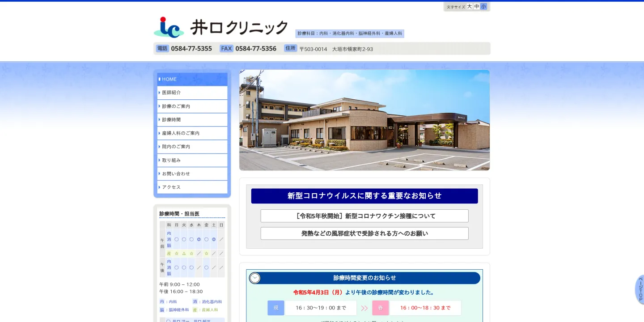Image resolution: width=644 pixels, height=322 pixels.
Task: Click the clinic building photo
Action: click(364, 120)
